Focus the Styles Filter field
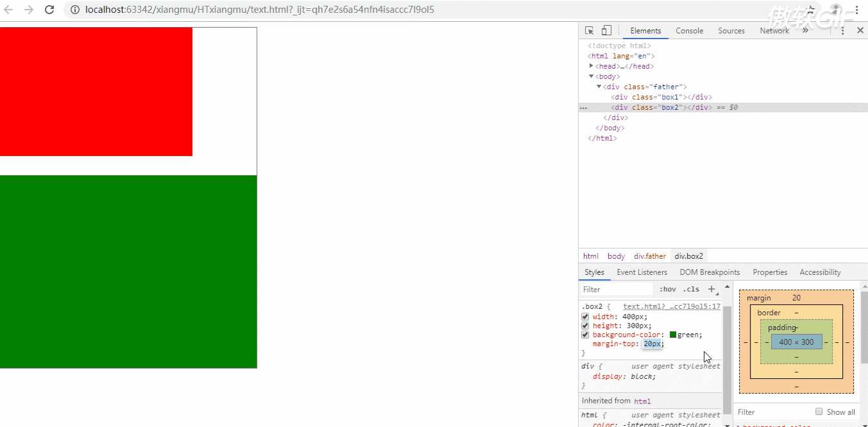This screenshot has height=427, width=868. point(616,290)
